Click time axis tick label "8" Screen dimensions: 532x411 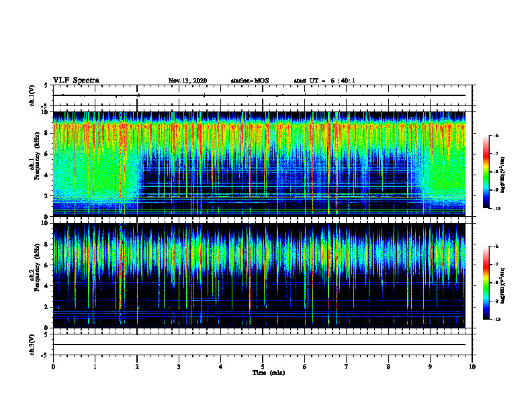[x=388, y=367]
